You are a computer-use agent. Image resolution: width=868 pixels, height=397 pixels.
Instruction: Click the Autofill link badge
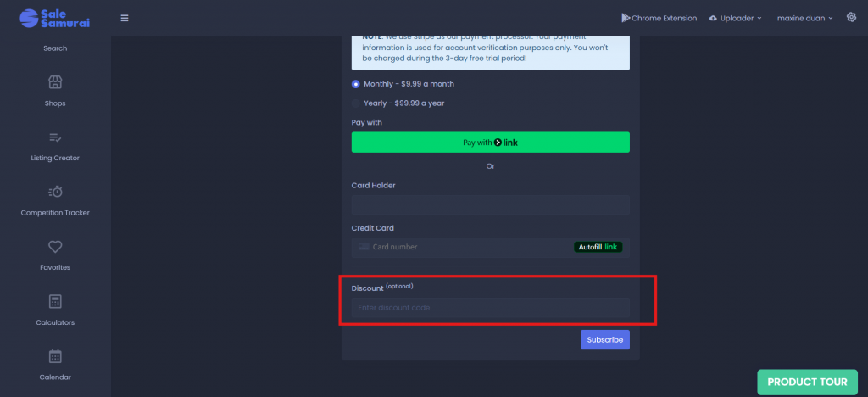pos(598,247)
